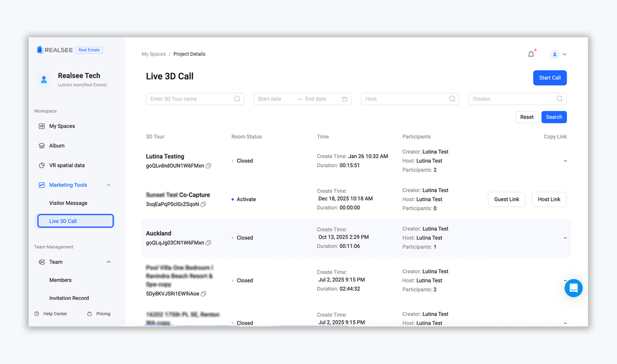This screenshot has height=364, width=617.
Task: Click the calendar icon in date range
Action: (x=345, y=99)
